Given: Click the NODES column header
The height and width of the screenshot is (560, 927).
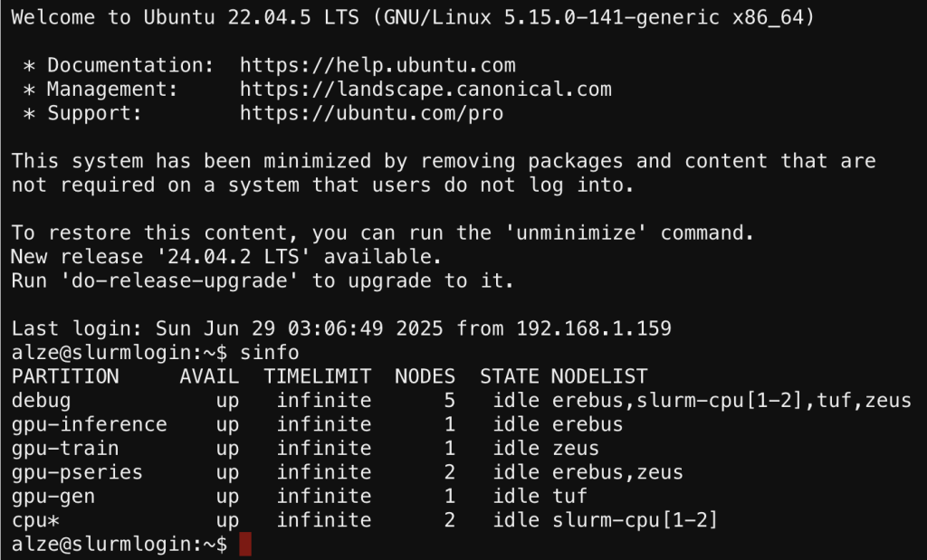Looking at the screenshot, I should (x=425, y=376).
